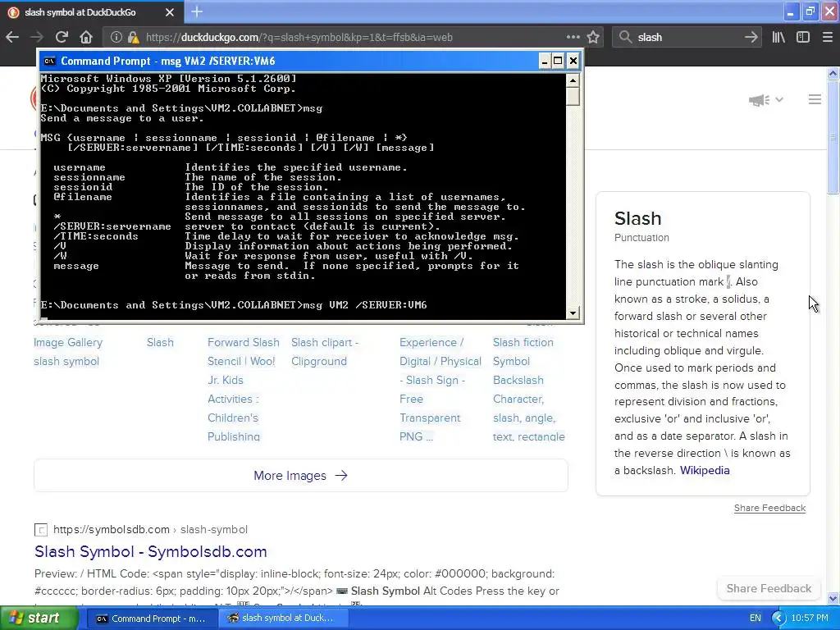Viewport: 840px width, 630px height.
Task: Open the page actions three-dot menu
Action: coord(573,37)
